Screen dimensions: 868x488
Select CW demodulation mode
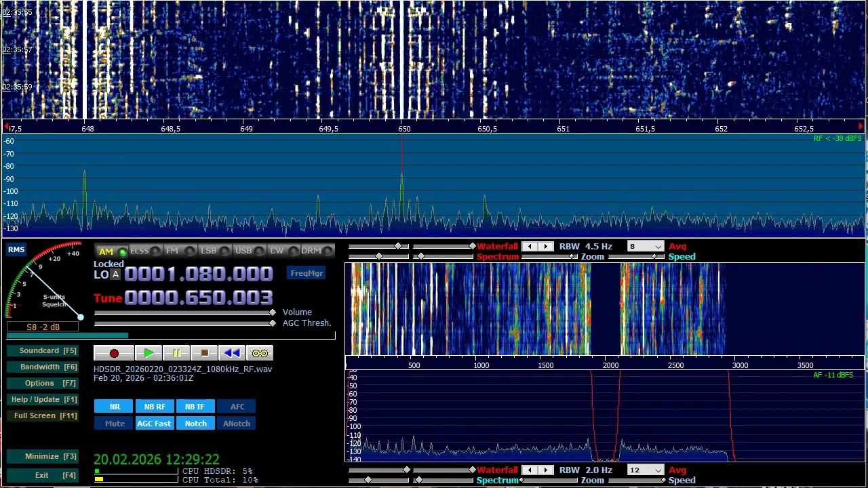pos(283,251)
